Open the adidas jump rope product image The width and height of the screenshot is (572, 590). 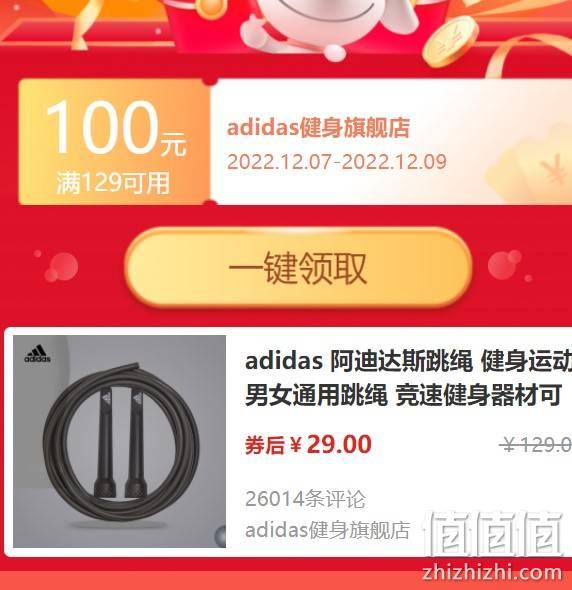coord(119,441)
